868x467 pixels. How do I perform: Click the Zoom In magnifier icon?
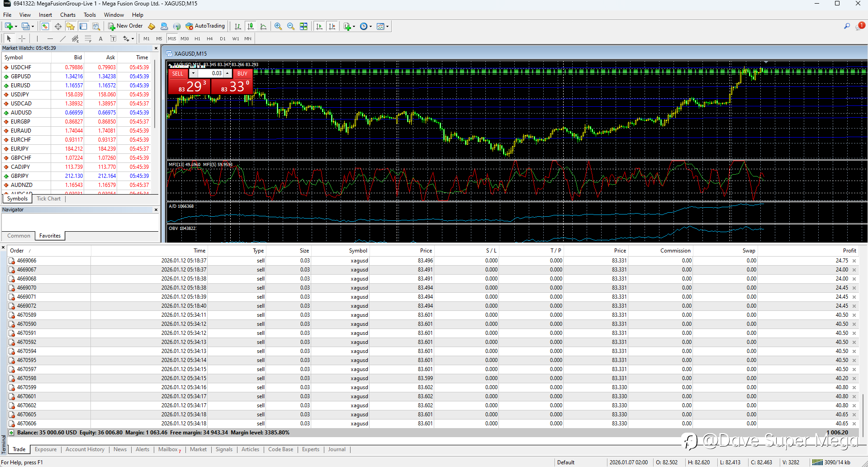[278, 26]
